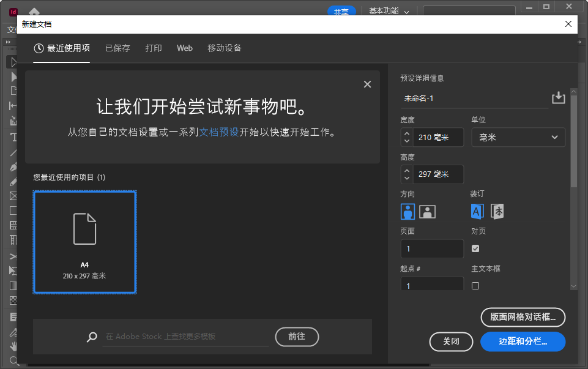Screen dimensions: 588x369
Task: Click the 未命名-1 document name field
Action: point(474,99)
